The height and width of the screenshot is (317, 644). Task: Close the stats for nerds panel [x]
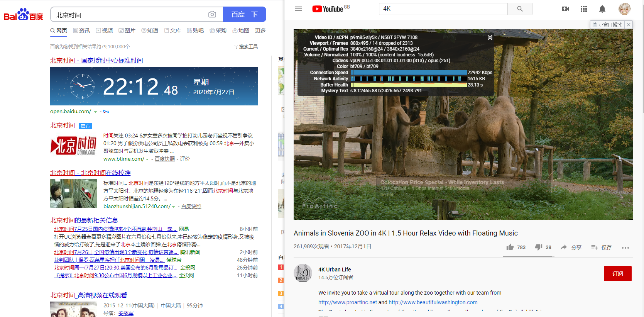[490, 37]
